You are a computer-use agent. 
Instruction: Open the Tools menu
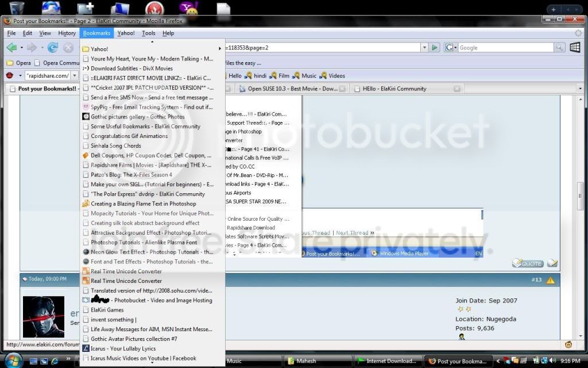(x=149, y=33)
